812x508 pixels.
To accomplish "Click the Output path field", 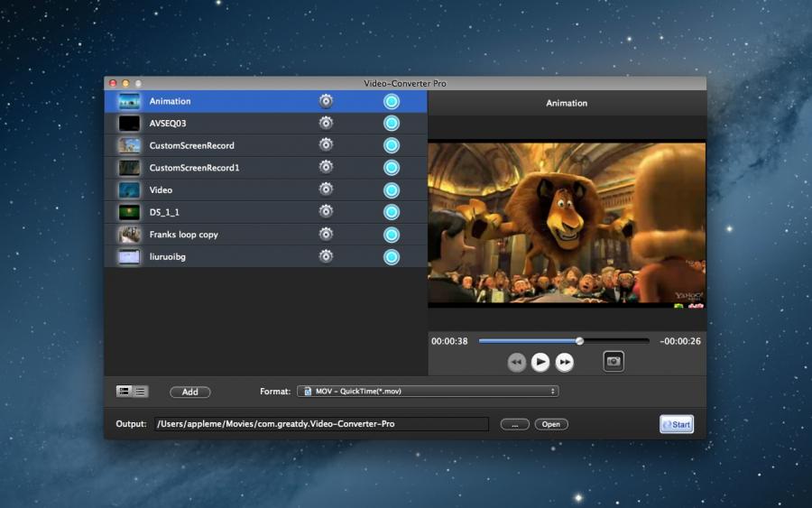I will [321, 424].
